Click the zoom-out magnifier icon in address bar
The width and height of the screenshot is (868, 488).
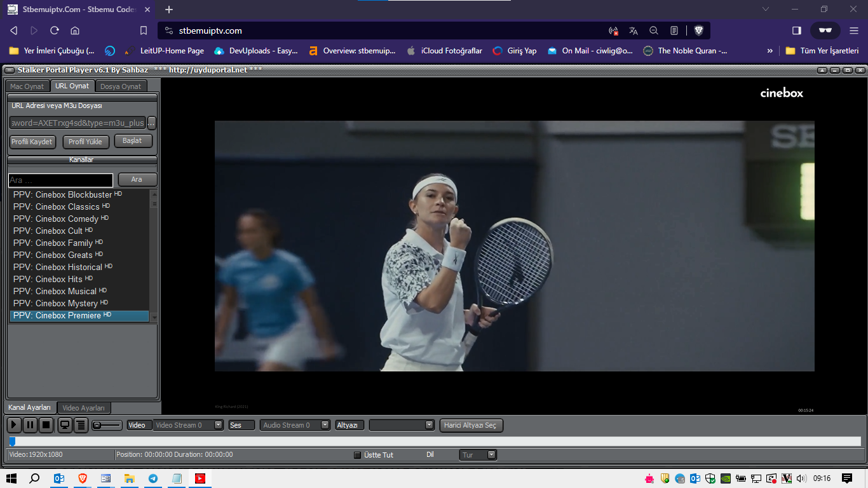click(654, 30)
